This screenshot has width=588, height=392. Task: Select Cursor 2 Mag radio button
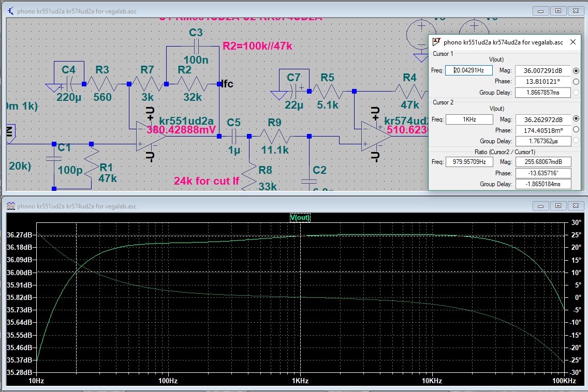point(576,119)
